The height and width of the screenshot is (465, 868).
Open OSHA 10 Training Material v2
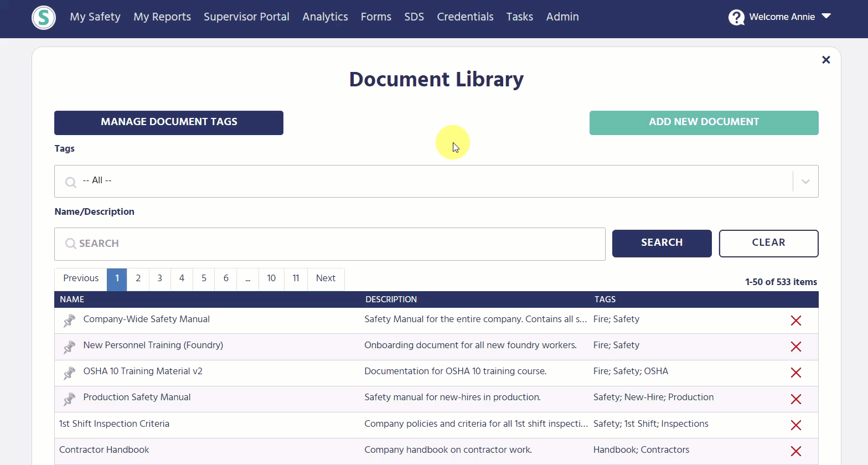tap(143, 371)
